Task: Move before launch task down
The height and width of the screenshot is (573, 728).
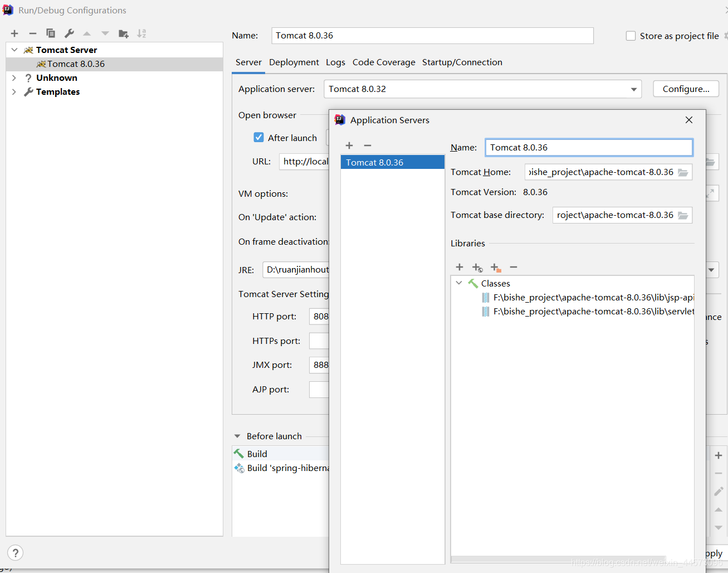Action: [719, 527]
